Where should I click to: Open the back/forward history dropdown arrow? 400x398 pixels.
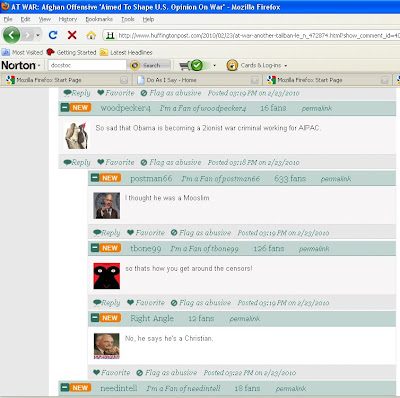[x=38, y=35]
